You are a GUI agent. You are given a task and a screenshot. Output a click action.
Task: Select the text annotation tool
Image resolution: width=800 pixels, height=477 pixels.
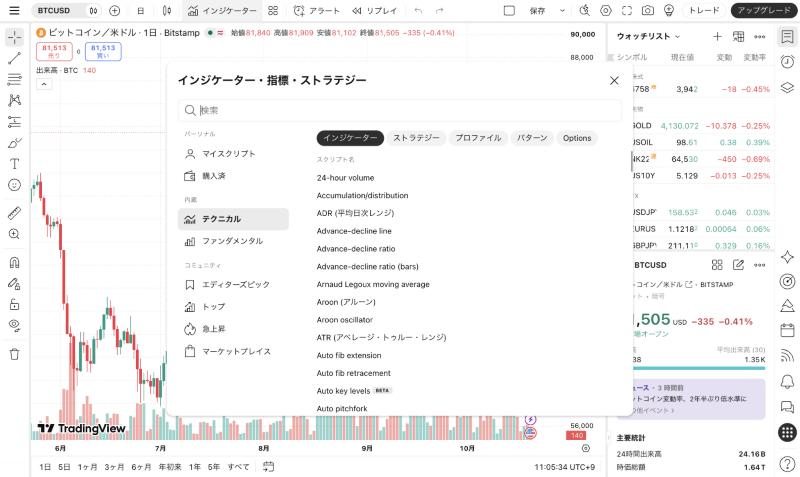coord(14,164)
